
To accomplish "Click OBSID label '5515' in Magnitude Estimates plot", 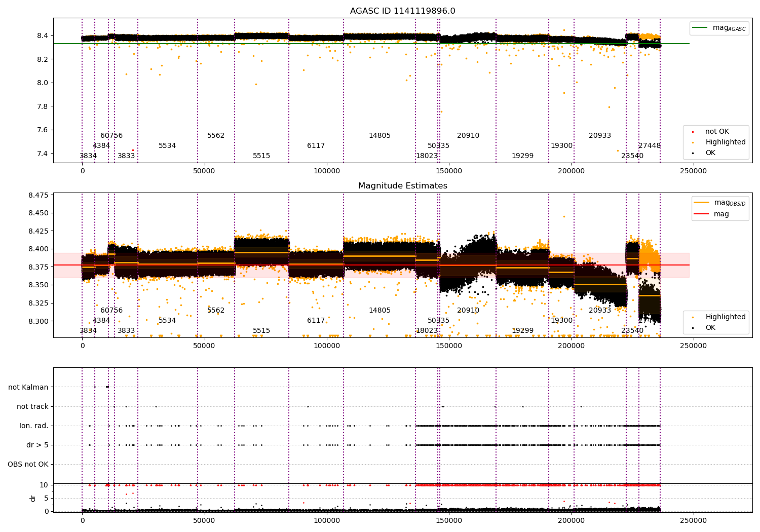I will 261,331.
